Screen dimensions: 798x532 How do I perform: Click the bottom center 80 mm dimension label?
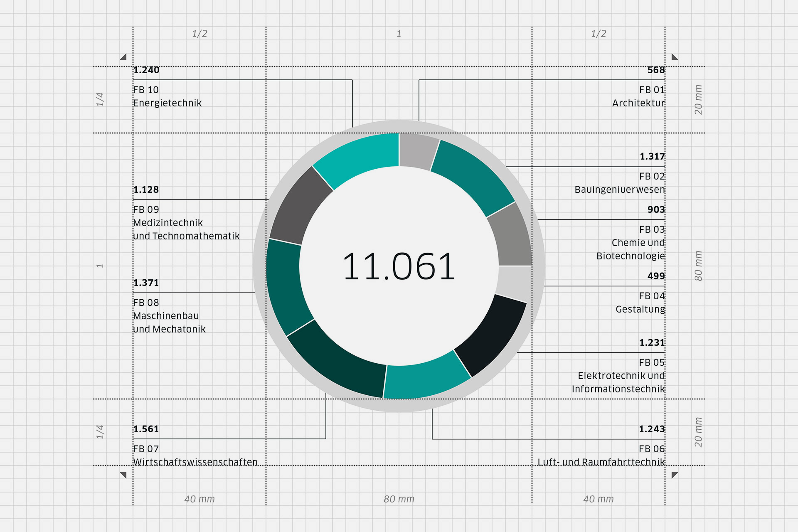tap(399, 499)
